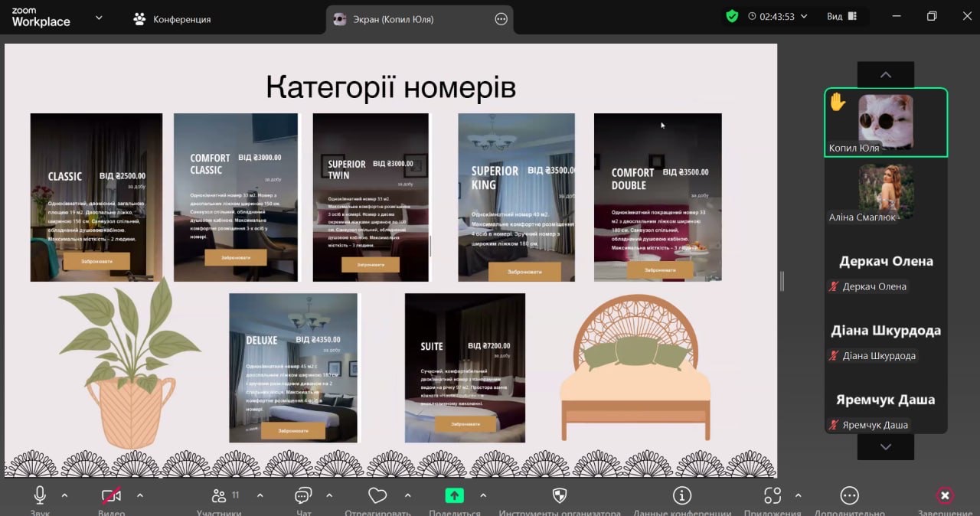Viewport: 980px width, 516px height.
Task: Start video with the Видео camera icon
Action: (x=111, y=495)
